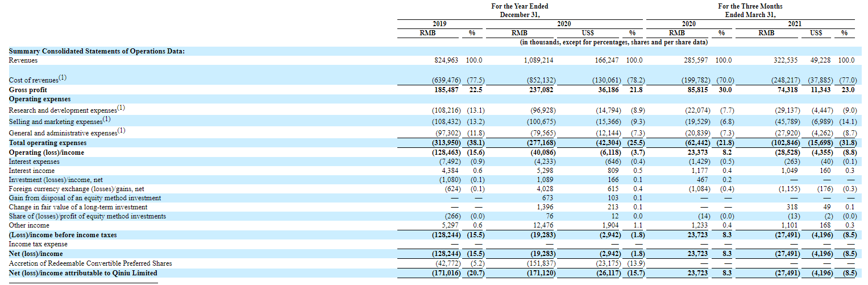Click the 'Total operating expenses' label
Screen dimensions: 868x285
(x=48, y=143)
